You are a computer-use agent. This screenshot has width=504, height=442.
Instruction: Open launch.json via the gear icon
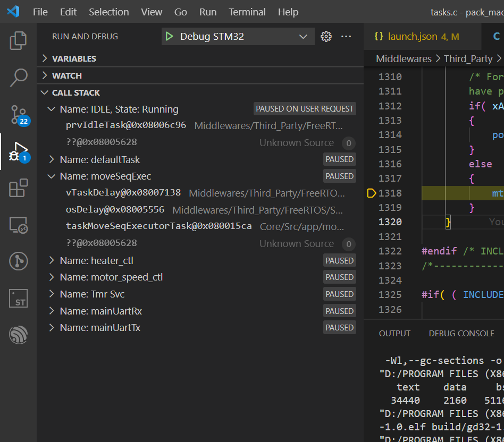326,37
